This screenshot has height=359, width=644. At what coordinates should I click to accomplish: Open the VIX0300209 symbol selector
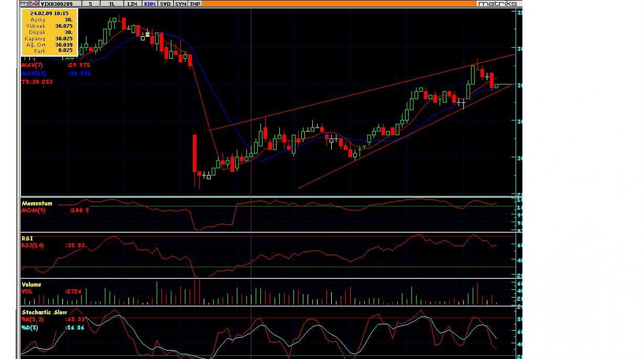(x=57, y=3)
